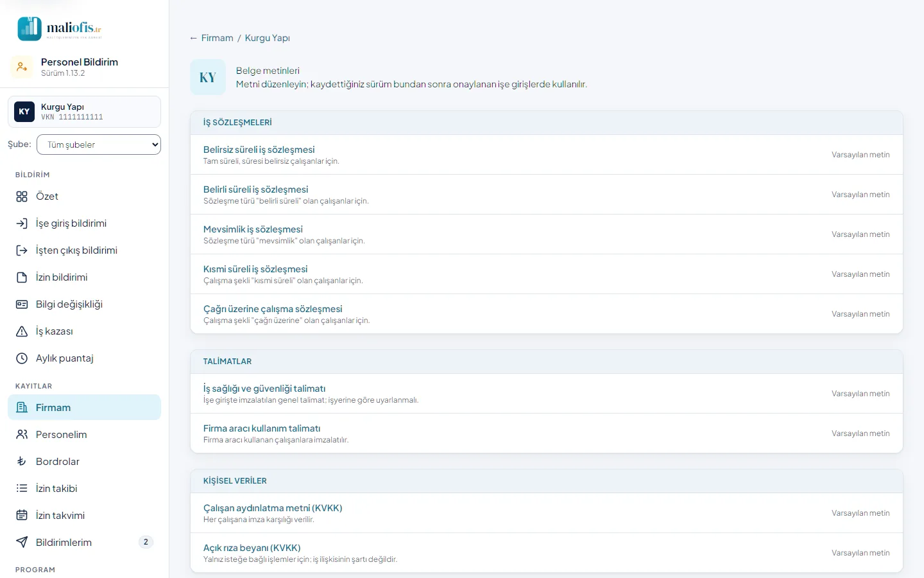The width and height of the screenshot is (924, 578).
Task: Open the Şube branch dropdown
Action: 99,144
